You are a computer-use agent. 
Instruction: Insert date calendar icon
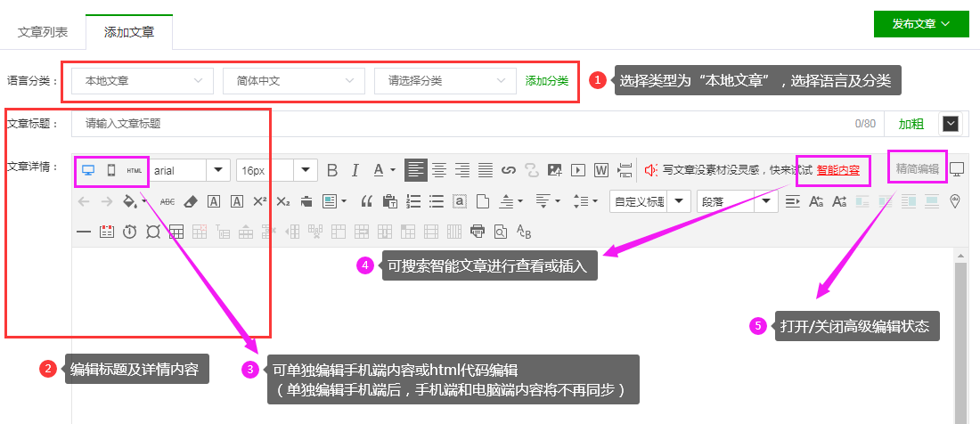pyautogui.click(x=107, y=232)
